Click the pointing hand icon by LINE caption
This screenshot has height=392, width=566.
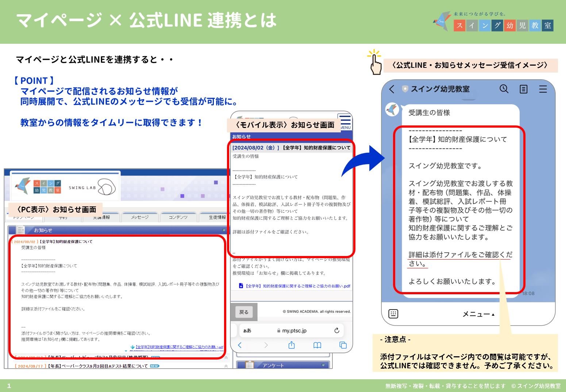[375, 62]
